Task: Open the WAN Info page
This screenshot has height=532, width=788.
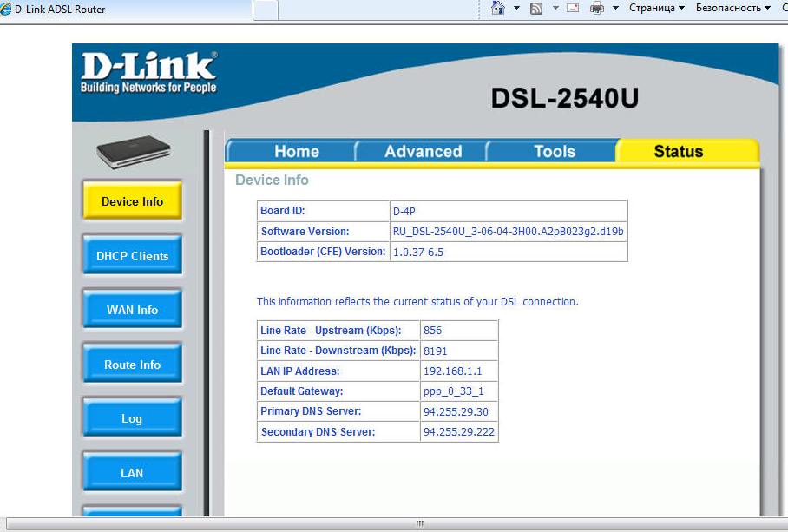Action: [x=132, y=310]
